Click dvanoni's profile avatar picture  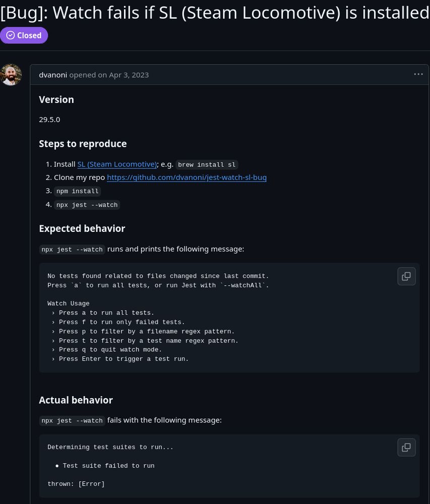(x=11, y=75)
